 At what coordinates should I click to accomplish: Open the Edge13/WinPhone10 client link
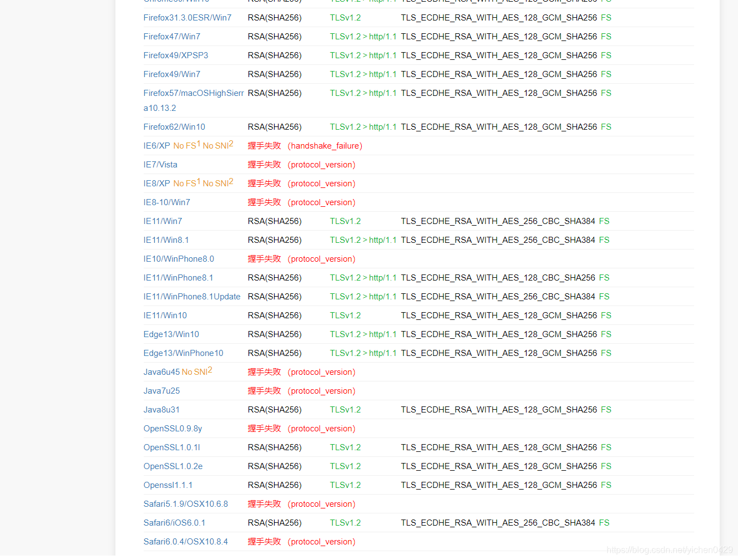183,353
